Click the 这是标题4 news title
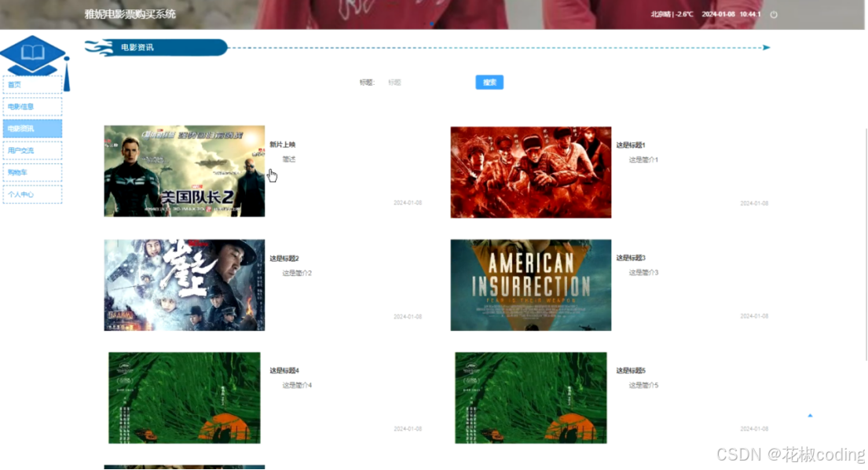The width and height of the screenshot is (868, 470). [x=284, y=370]
